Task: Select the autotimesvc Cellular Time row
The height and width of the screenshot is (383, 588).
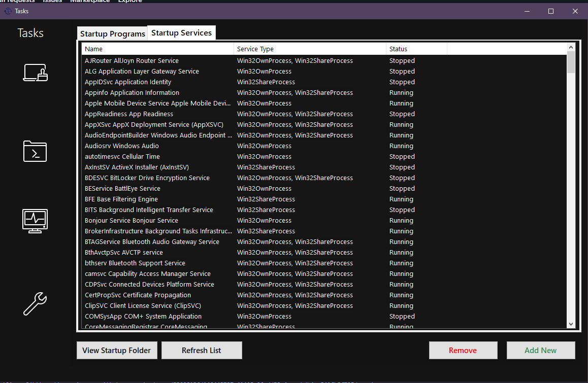Action: pyautogui.click(x=324, y=157)
